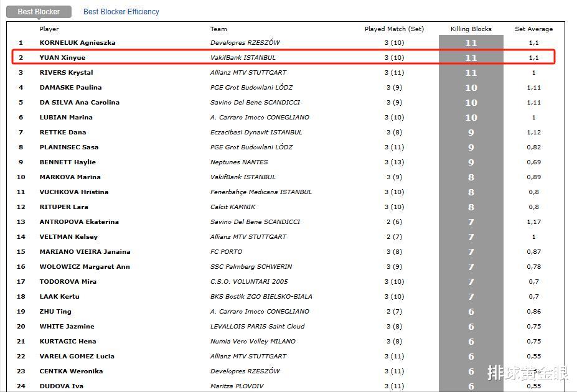Click PGE Grot Budowlani LÓDZ in DAMASKE row
The width and height of the screenshot is (577, 392).
point(251,88)
